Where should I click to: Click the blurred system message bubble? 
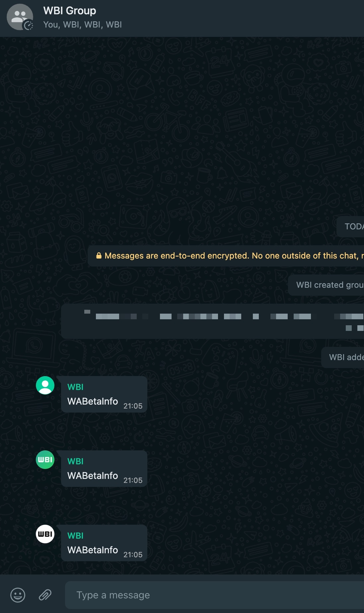point(212,321)
